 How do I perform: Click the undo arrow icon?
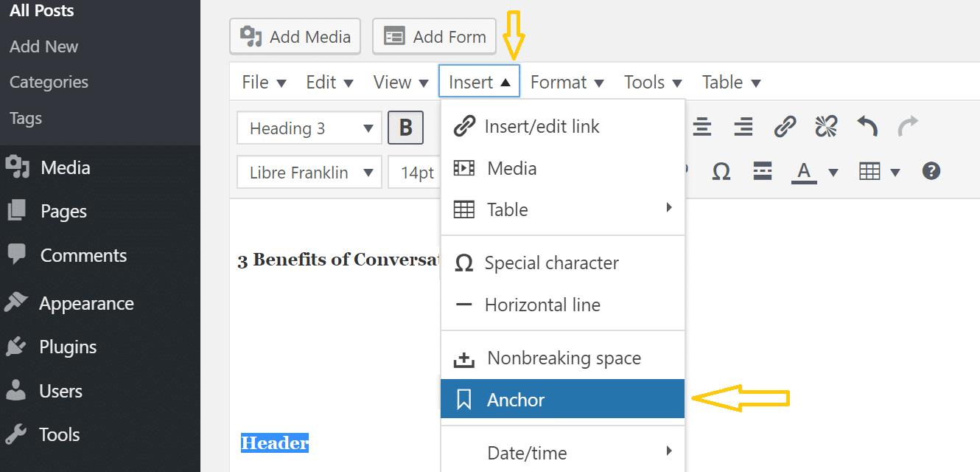pyautogui.click(x=867, y=127)
